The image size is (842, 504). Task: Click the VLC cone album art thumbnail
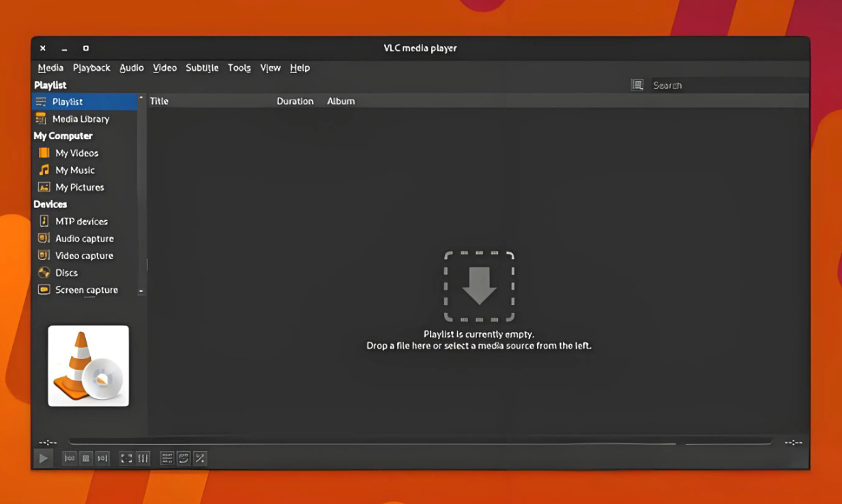point(88,366)
